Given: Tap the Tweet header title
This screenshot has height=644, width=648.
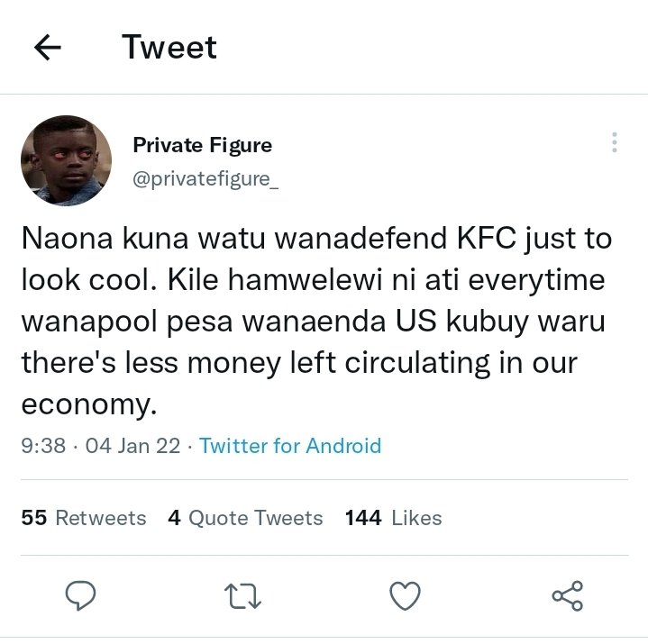Looking at the screenshot, I should [x=169, y=47].
